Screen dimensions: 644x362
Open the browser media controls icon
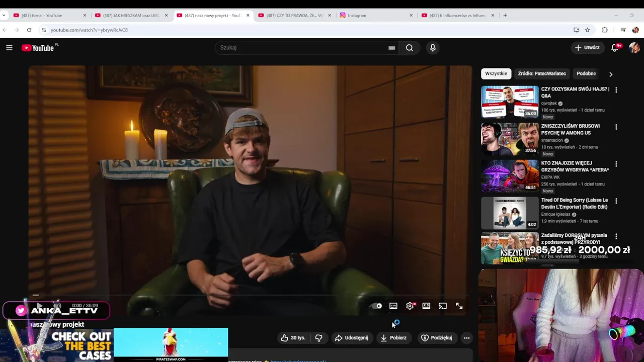(623, 30)
